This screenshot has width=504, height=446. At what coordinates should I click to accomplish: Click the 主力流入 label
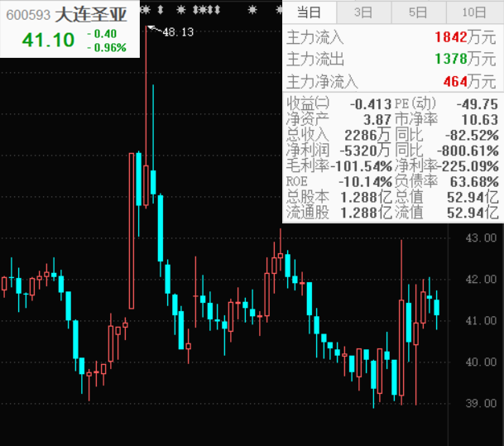click(x=315, y=37)
